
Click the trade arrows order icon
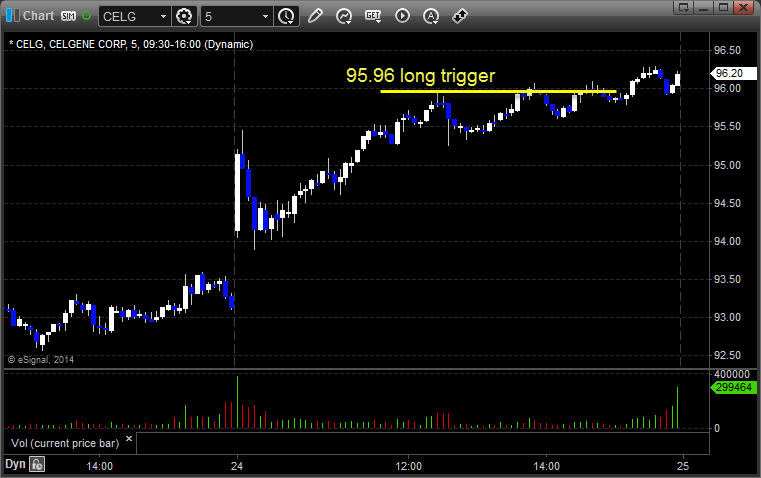pyautogui.click(x=460, y=16)
